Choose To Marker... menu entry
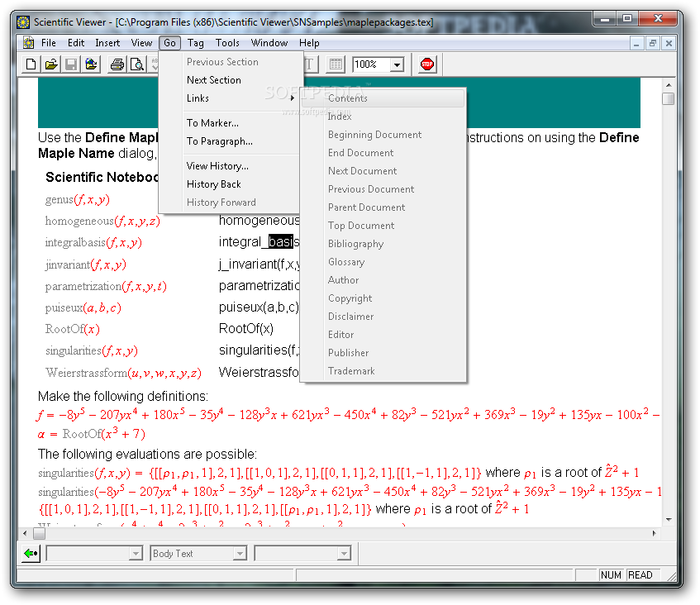 point(231,123)
